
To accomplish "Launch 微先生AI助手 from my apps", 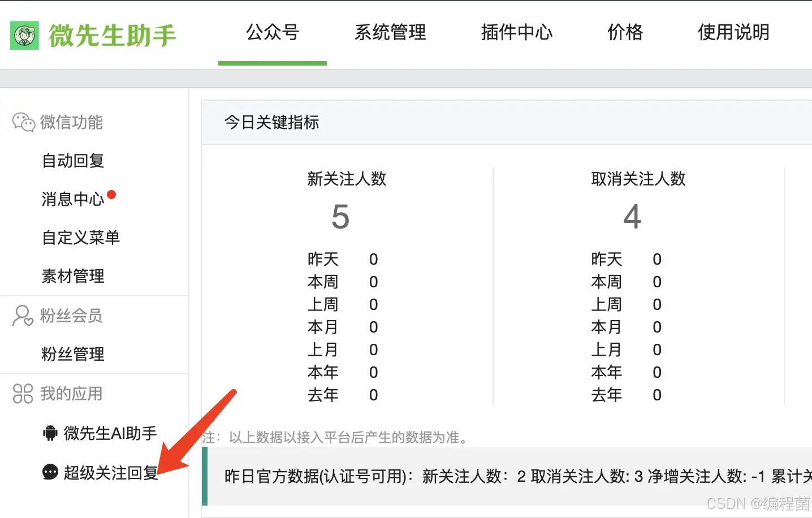I will [x=110, y=433].
